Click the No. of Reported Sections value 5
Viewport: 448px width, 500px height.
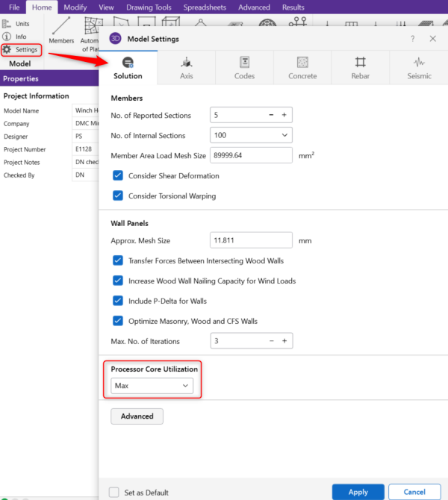pyautogui.click(x=216, y=115)
